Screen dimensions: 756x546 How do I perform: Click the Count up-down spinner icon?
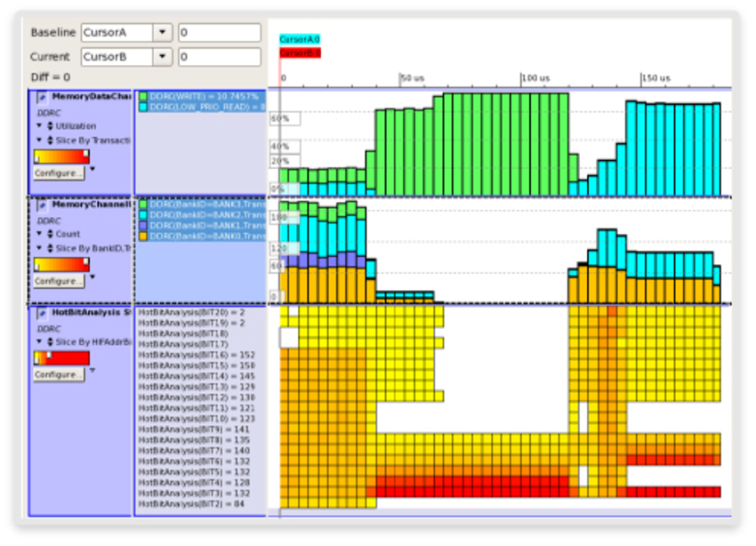(50, 235)
